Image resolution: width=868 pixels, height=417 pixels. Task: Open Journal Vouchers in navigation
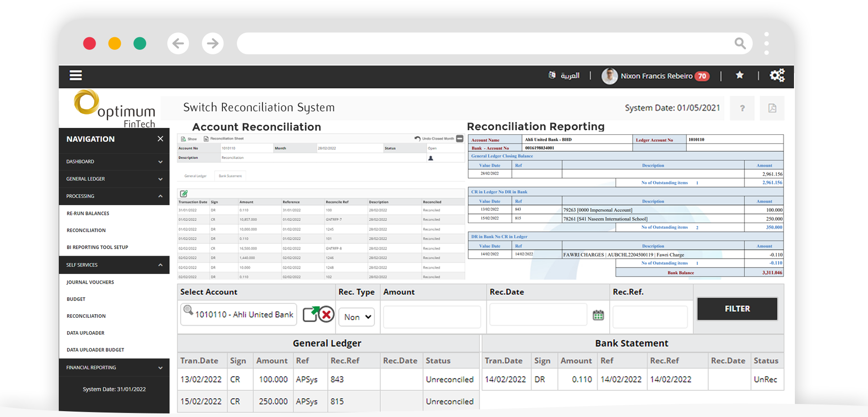coord(90,282)
